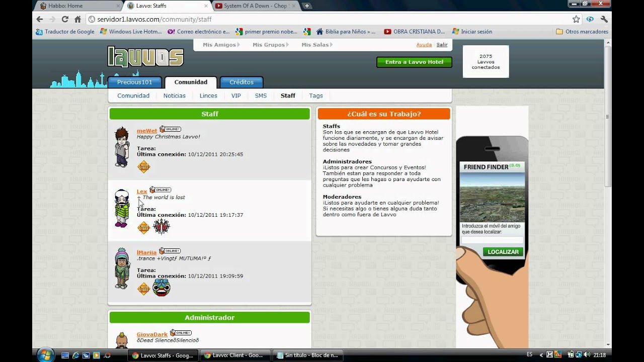This screenshot has width=644, height=362.
Task: Log out with the Salir link
Action: point(442,45)
